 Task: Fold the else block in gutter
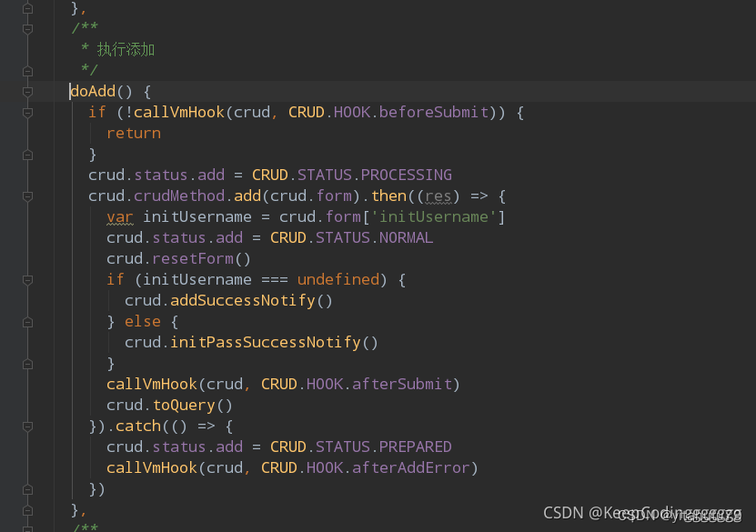tap(27, 321)
